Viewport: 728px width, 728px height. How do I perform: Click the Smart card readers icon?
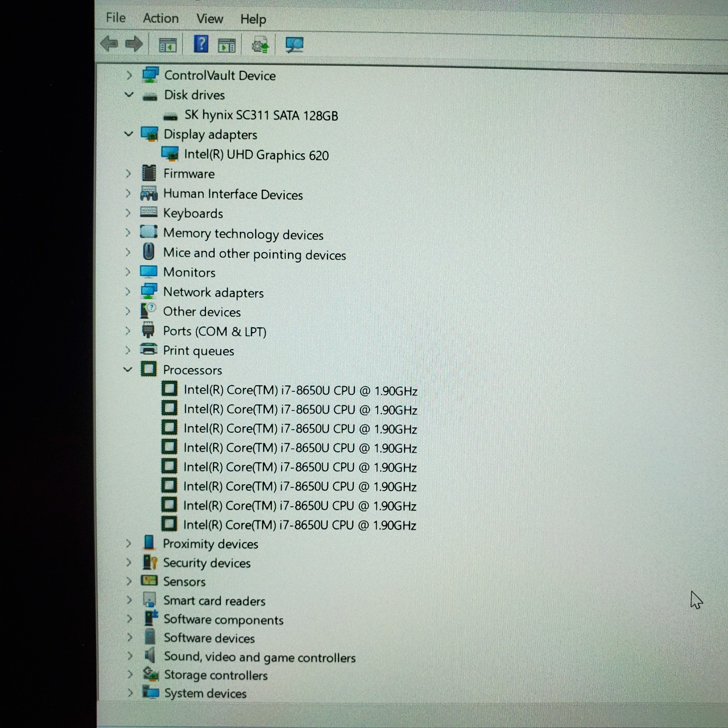pos(150,600)
